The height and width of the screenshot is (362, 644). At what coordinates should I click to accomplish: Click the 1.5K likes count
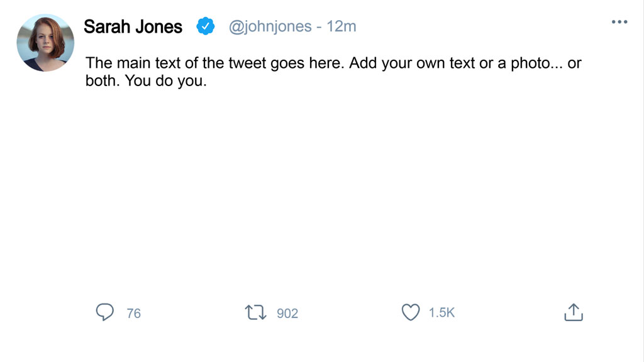[x=443, y=312]
